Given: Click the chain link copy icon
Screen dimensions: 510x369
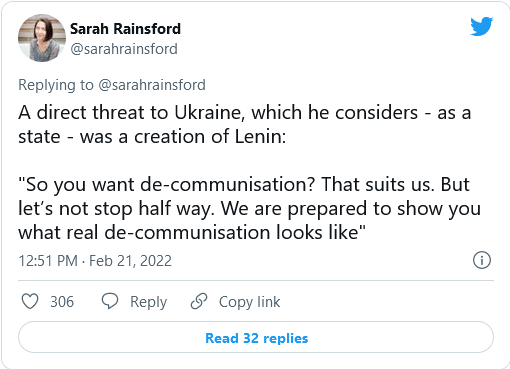Looking at the screenshot, I should 199,301.
